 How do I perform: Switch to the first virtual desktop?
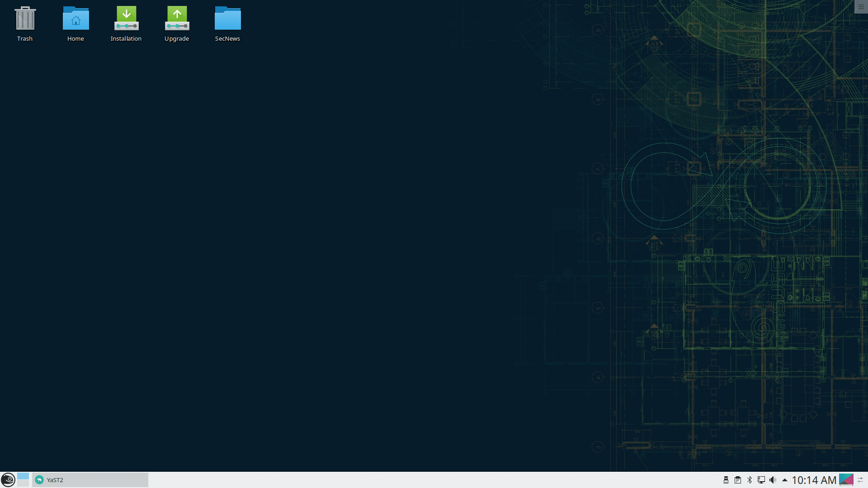[x=23, y=476]
